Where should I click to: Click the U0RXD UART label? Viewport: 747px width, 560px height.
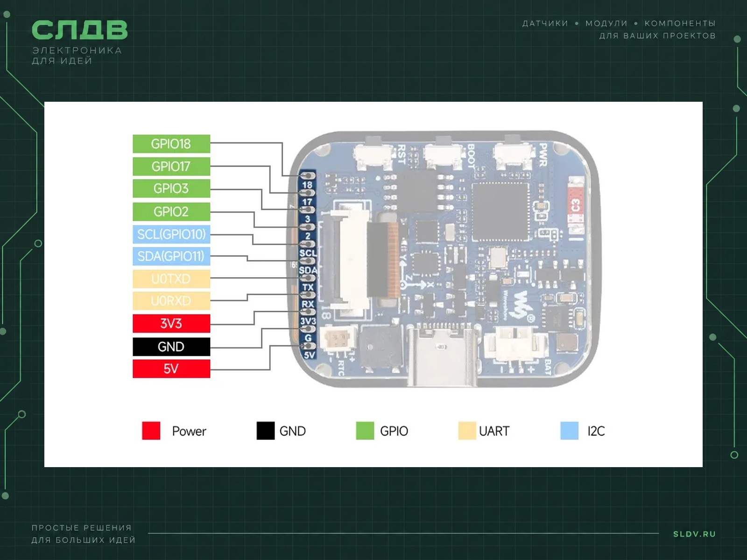click(171, 301)
